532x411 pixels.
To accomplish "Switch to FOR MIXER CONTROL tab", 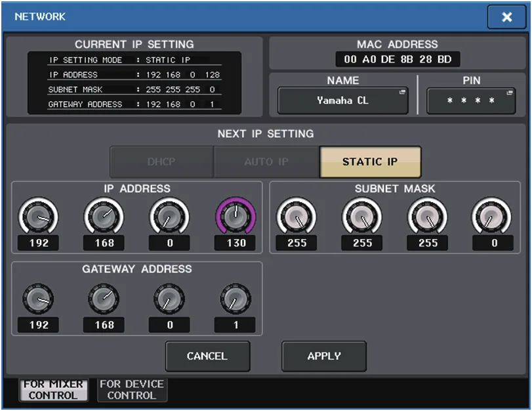I will 53,390.
